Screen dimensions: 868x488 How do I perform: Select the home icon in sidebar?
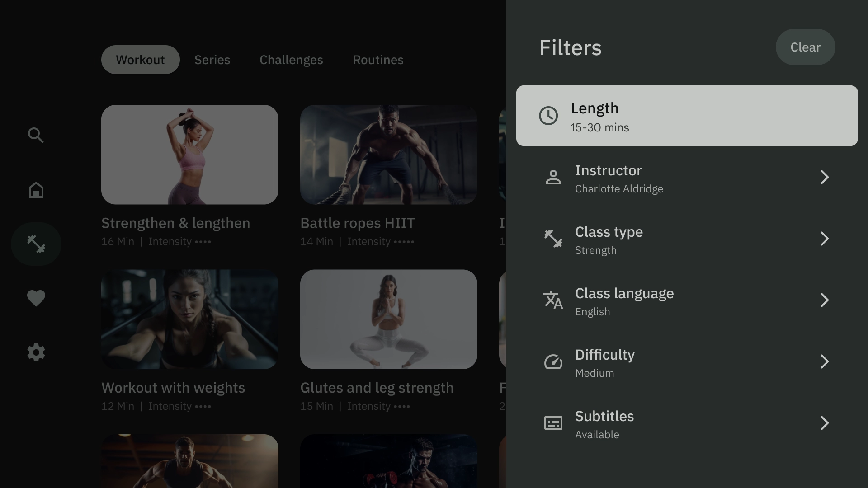[x=36, y=189]
